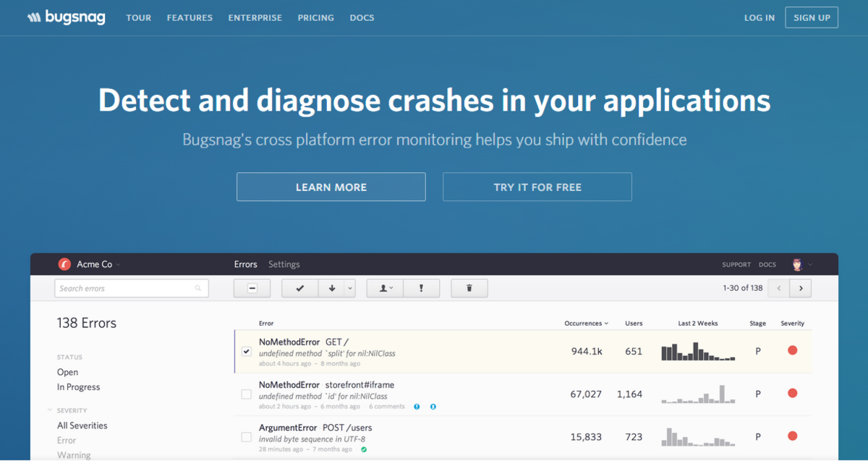This screenshot has height=461, width=868.
Task: Click the exclamation severity icon
Action: coord(421,288)
